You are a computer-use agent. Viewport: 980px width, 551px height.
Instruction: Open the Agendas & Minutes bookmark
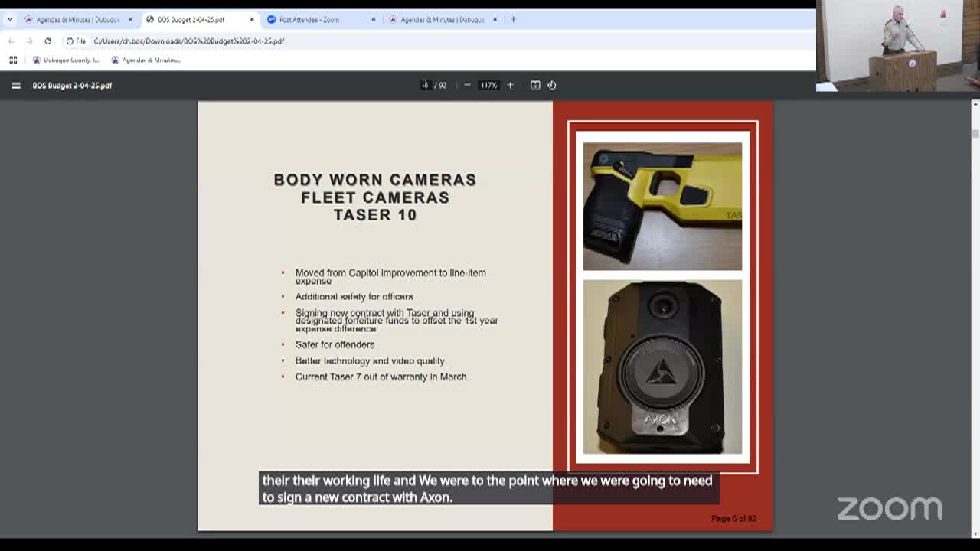pyautogui.click(x=145, y=60)
